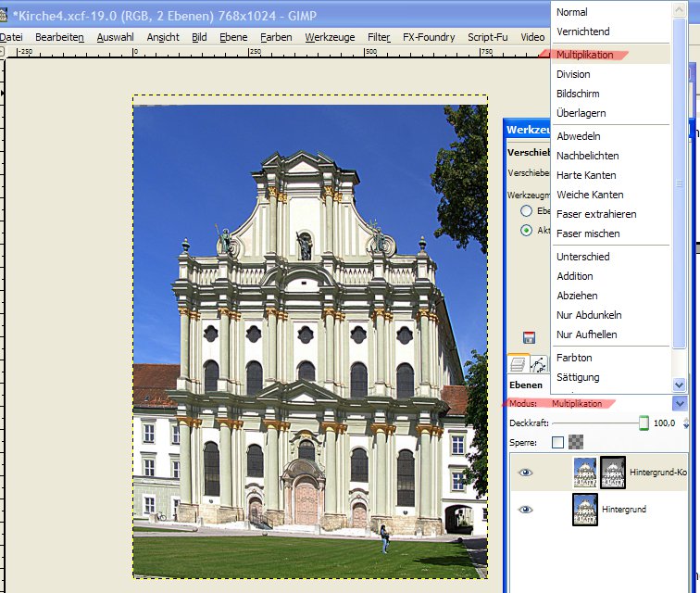Choose Faser extrahieren blend mode
Screen dimensions: 700x593
pyautogui.click(x=596, y=214)
